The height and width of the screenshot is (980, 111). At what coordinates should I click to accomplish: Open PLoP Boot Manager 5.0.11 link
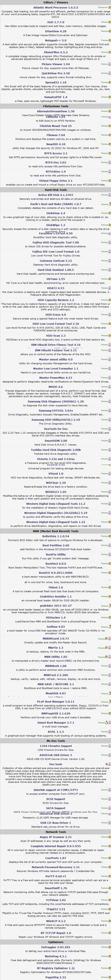click(55, 701)
